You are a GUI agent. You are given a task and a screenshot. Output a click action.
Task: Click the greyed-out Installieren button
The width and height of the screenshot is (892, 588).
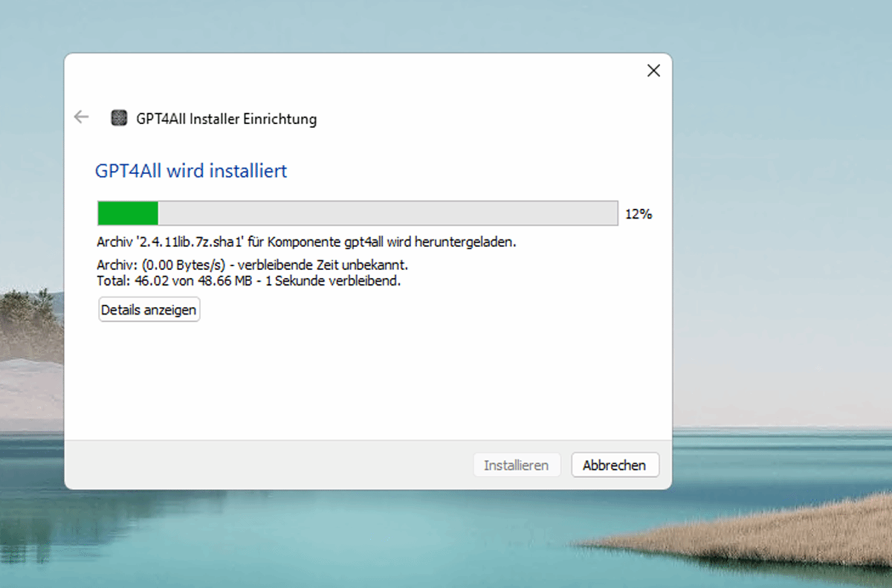click(516, 465)
